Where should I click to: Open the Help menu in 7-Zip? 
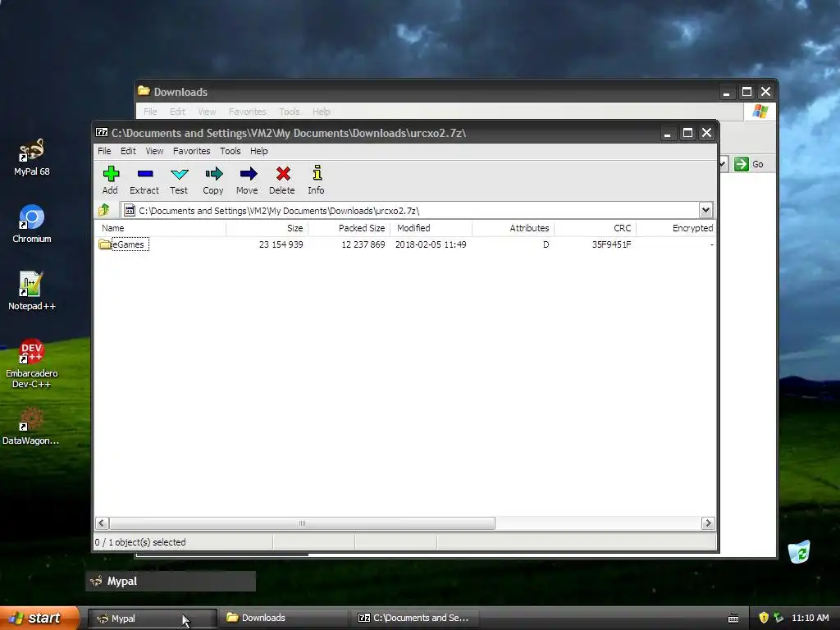click(x=258, y=151)
